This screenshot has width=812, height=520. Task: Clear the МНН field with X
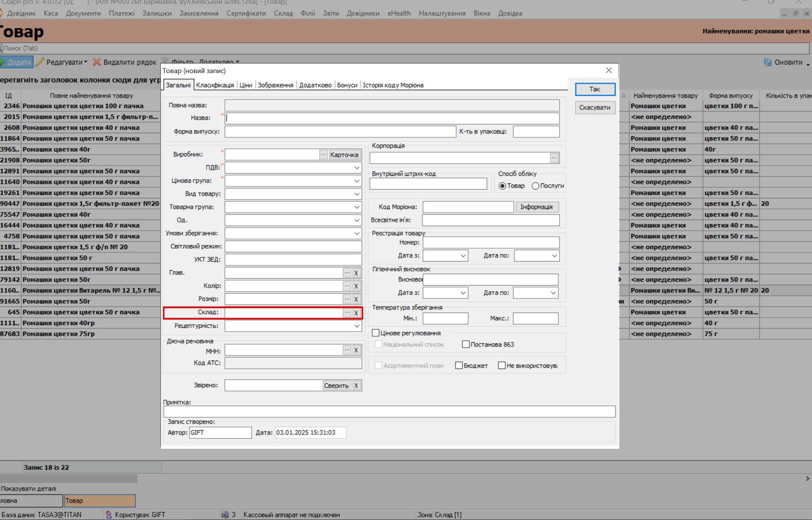click(x=356, y=350)
